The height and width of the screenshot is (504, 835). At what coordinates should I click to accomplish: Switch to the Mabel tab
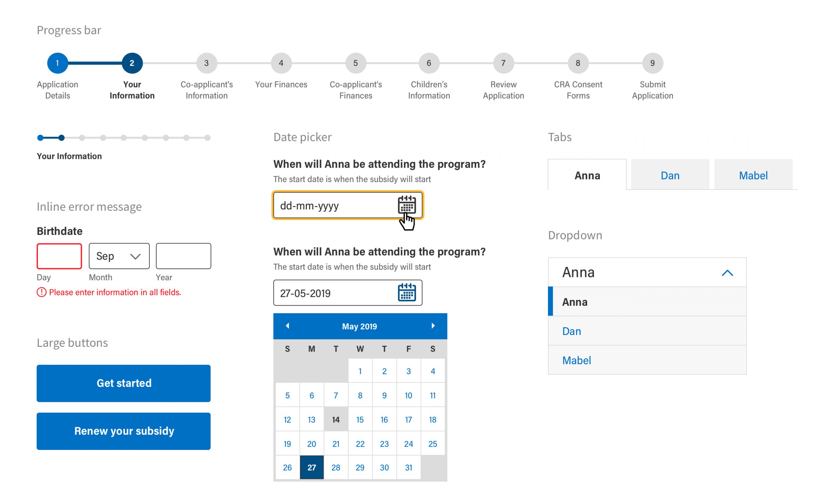(753, 175)
